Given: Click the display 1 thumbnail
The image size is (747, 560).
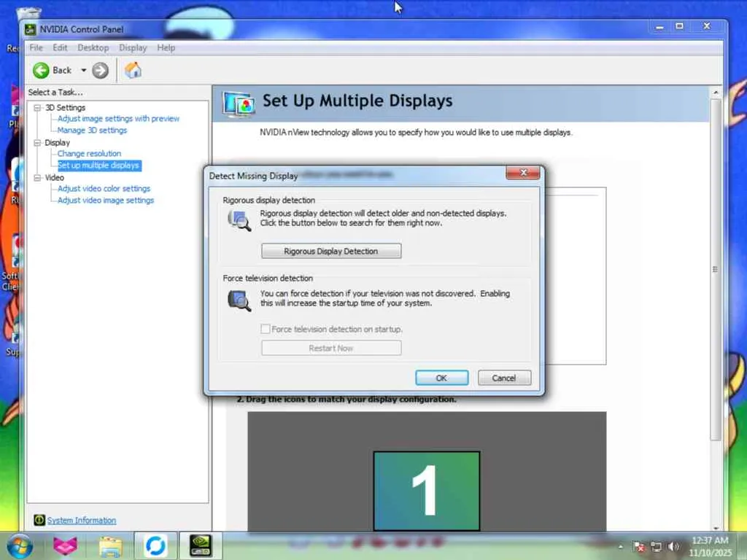Looking at the screenshot, I should coord(426,491).
